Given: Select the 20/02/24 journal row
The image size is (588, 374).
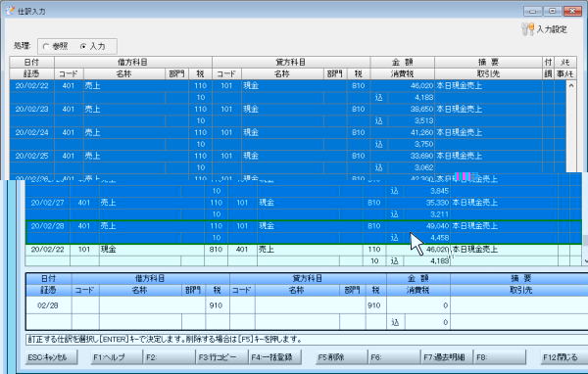Looking at the screenshot, I should [287, 138].
